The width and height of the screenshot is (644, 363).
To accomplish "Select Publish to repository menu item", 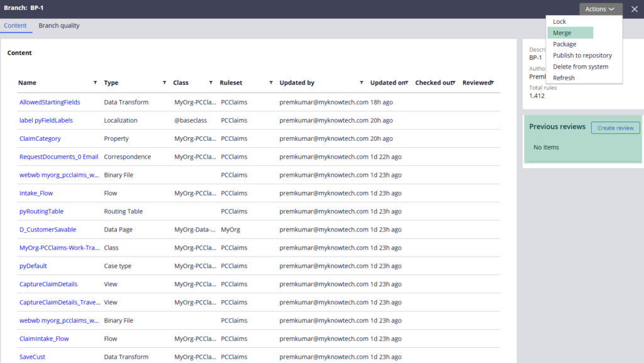I will tap(582, 55).
